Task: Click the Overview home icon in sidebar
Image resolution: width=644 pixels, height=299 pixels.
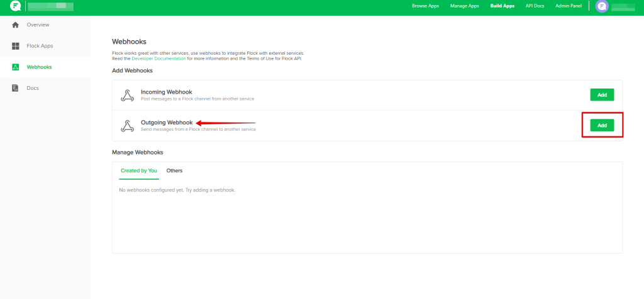Action: 15,25
